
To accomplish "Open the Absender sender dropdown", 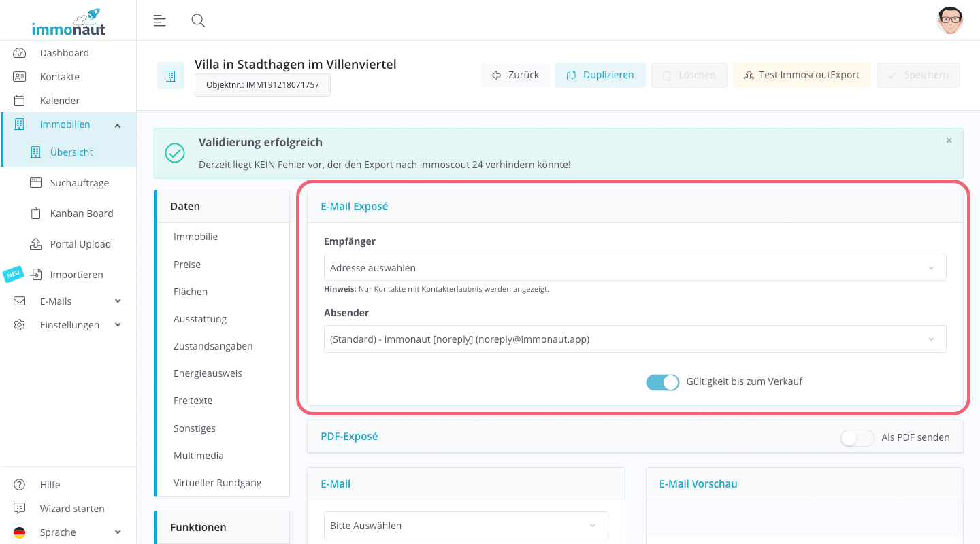I will click(x=634, y=339).
